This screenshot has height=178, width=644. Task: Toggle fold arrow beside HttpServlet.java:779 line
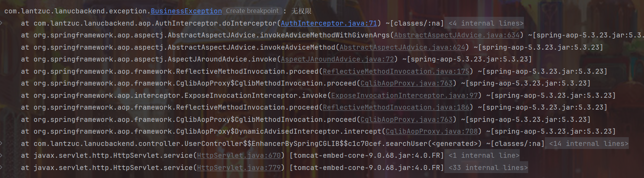click(1, 168)
